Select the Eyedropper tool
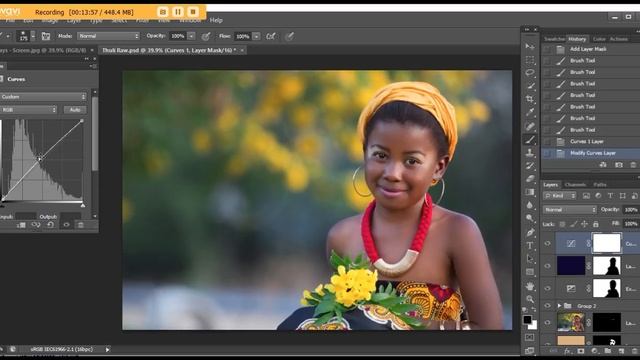This screenshot has height=360, width=640. click(x=530, y=113)
